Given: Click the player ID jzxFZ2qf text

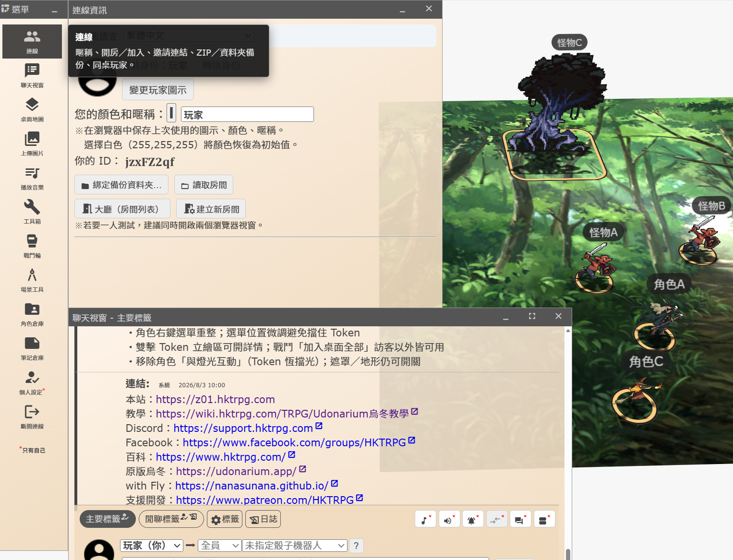Looking at the screenshot, I should click(150, 162).
